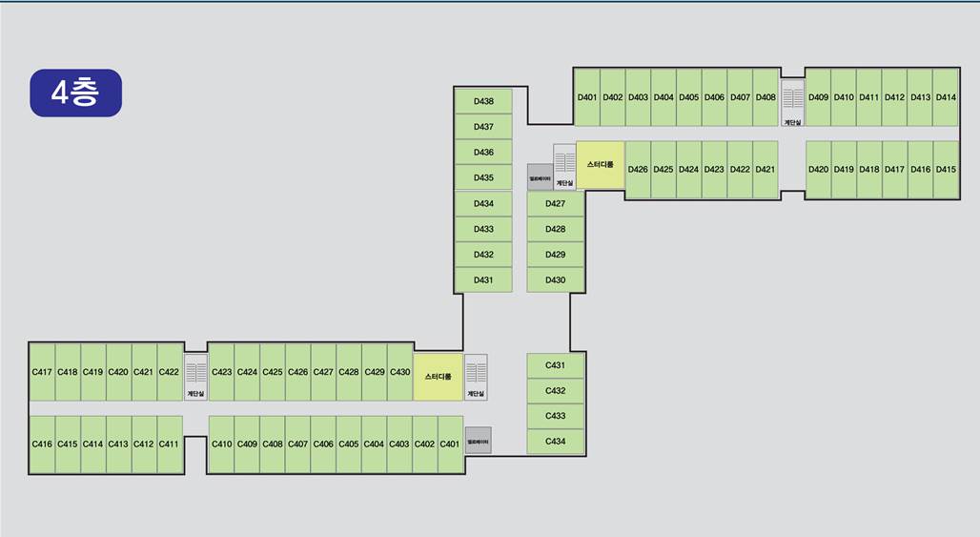Pick room C434
The width and height of the screenshot is (980, 537).
(555, 442)
